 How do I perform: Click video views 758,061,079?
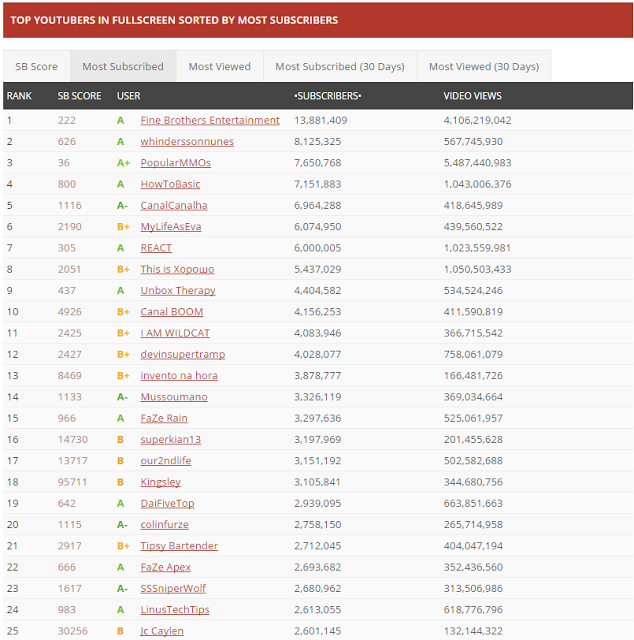473,354
